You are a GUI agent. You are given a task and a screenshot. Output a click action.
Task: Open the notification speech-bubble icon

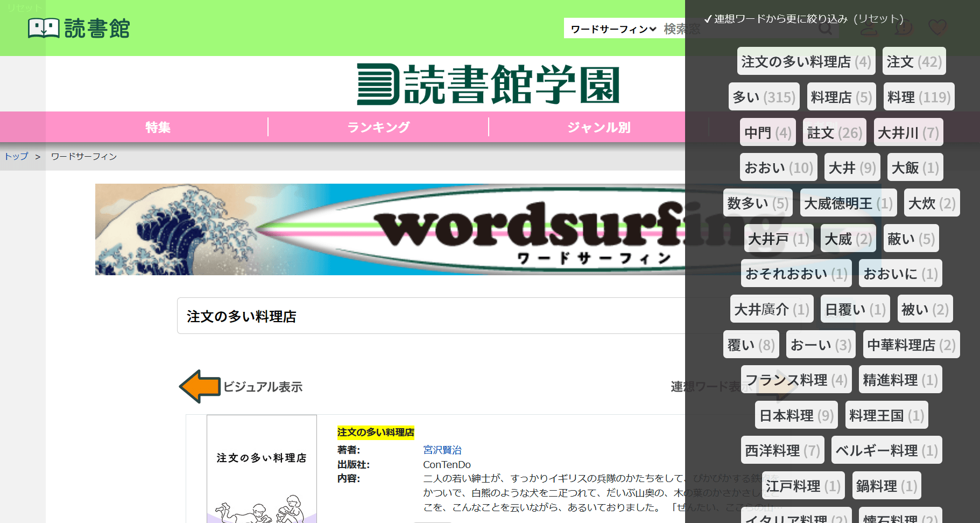pyautogui.click(x=904, y=28)
